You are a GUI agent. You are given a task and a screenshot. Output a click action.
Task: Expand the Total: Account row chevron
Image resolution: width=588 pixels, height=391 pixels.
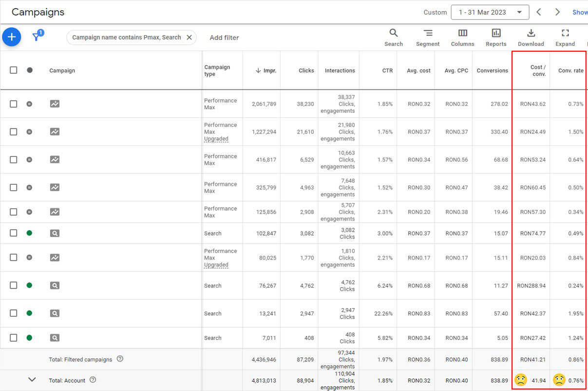point(32,380)
